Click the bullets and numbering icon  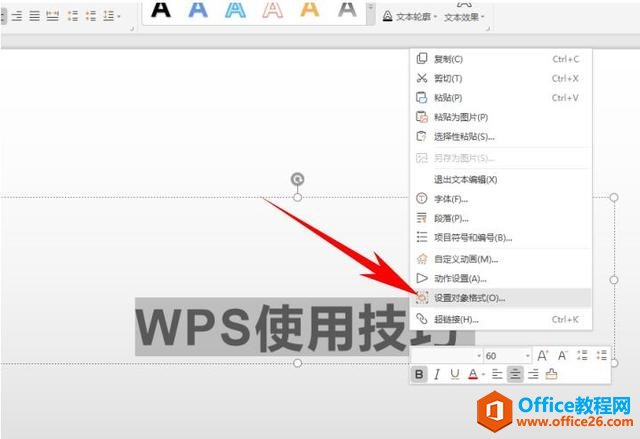[x=422, y=237]
